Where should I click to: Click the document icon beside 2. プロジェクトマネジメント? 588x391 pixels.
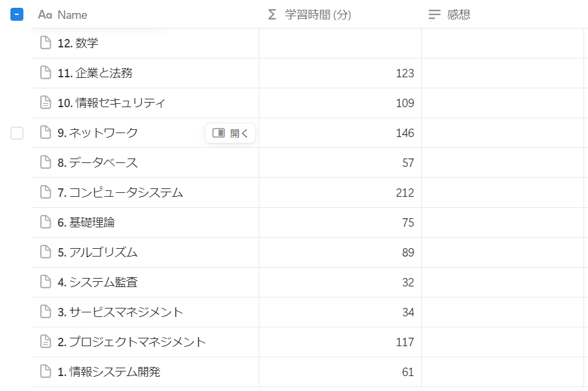pyautogui.click(x=45, y=342)
